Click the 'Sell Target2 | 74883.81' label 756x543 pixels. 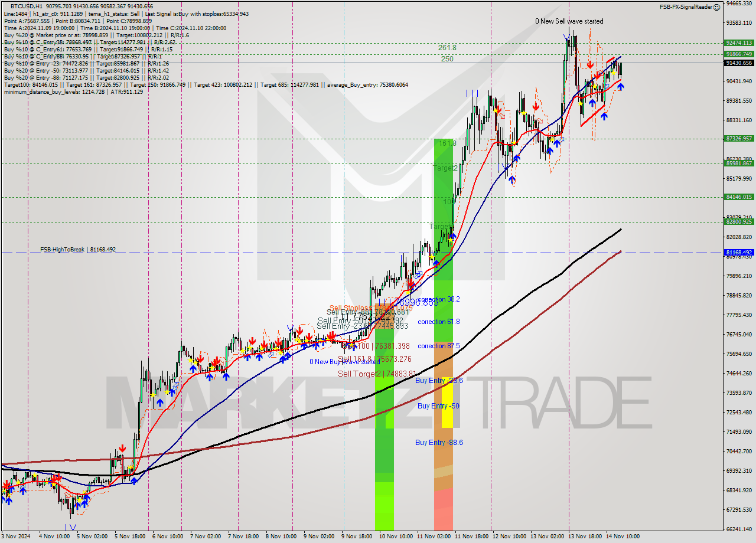[x=377, y=374]
